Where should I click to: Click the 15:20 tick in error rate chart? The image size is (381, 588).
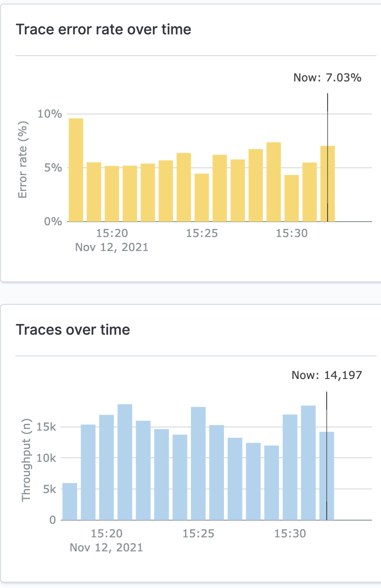(x=112, y=233)
